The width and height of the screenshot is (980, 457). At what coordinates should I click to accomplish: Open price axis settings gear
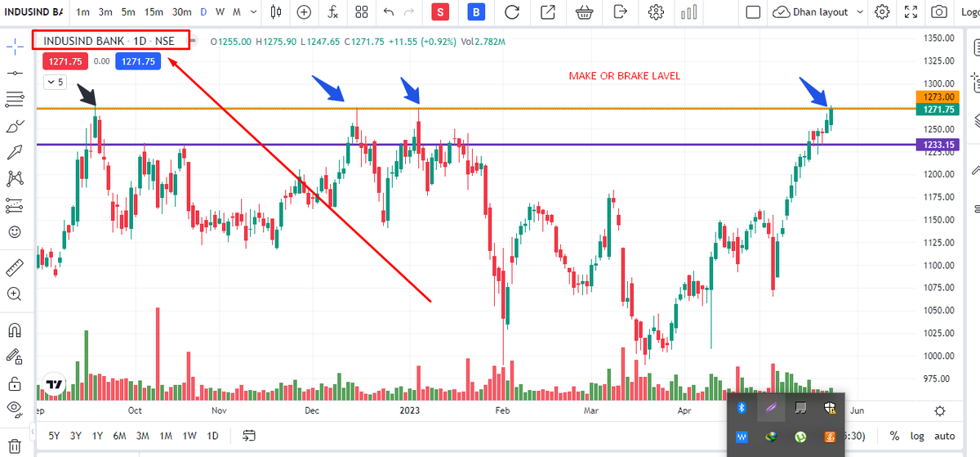click(x=940, y=410)
